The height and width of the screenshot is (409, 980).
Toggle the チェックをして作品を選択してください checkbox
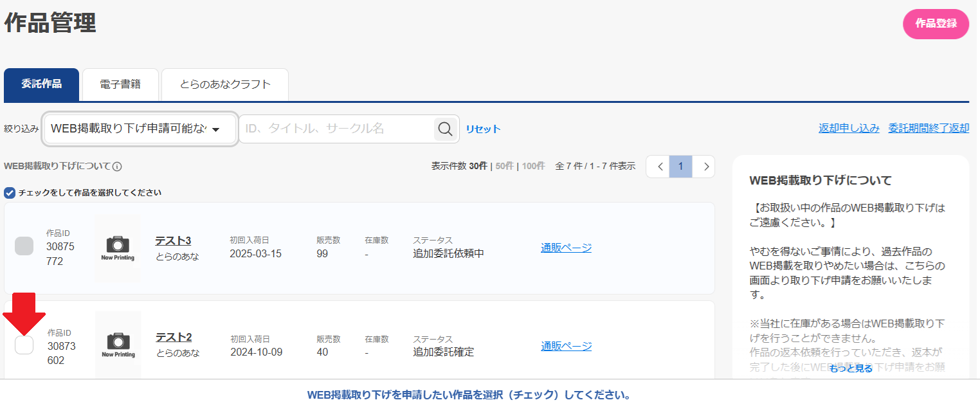click(x=9, y=192)
